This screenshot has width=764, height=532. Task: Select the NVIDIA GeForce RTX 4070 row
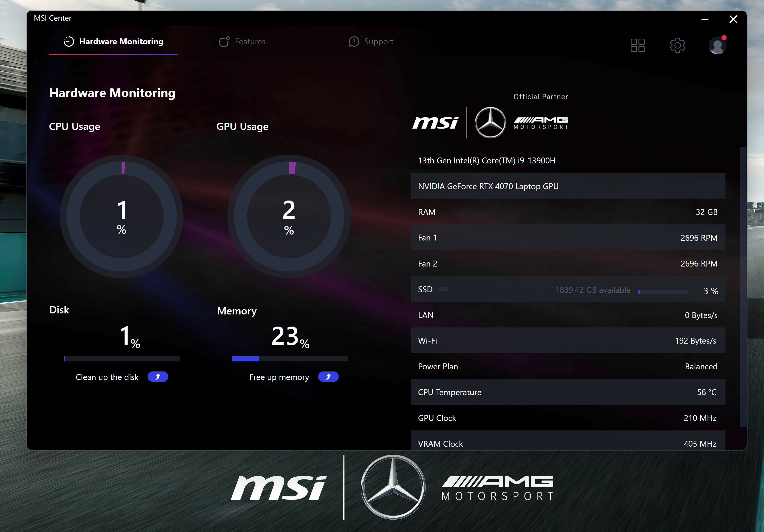(568, 186)
